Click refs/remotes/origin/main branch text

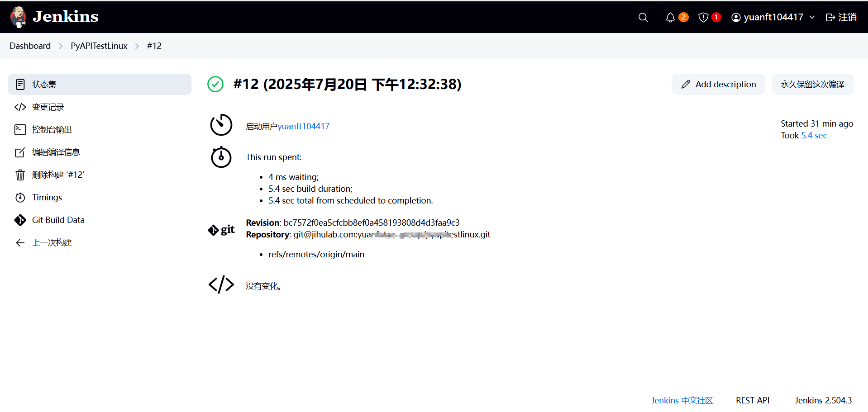[x=316, y=254]
